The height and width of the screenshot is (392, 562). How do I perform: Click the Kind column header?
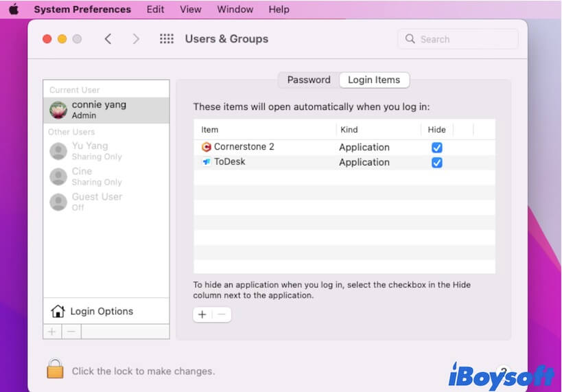[379, 130]
